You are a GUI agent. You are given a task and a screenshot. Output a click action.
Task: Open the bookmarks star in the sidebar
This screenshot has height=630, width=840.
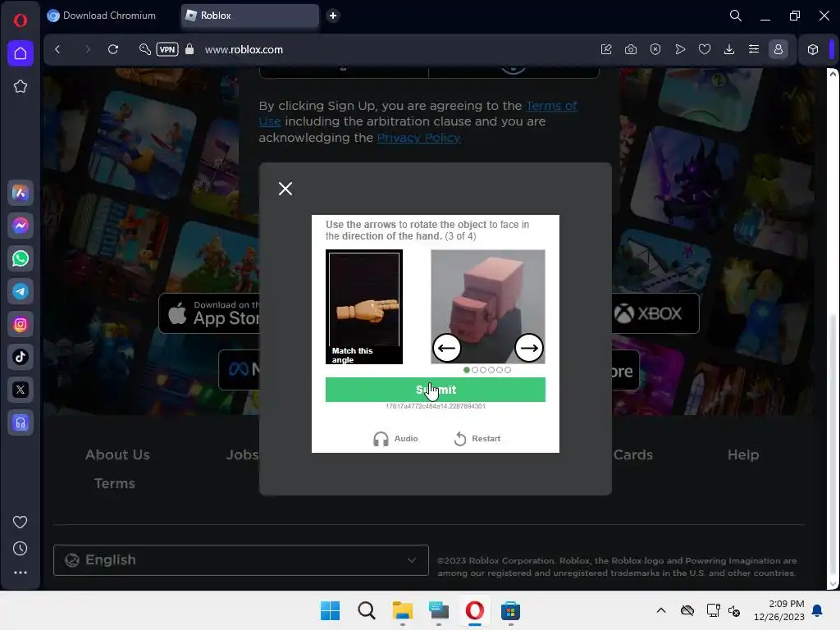point(21,86)
